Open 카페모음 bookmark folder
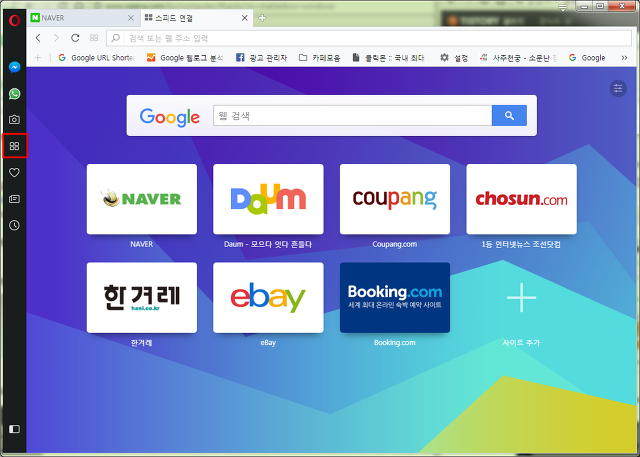 pos(320,58)
